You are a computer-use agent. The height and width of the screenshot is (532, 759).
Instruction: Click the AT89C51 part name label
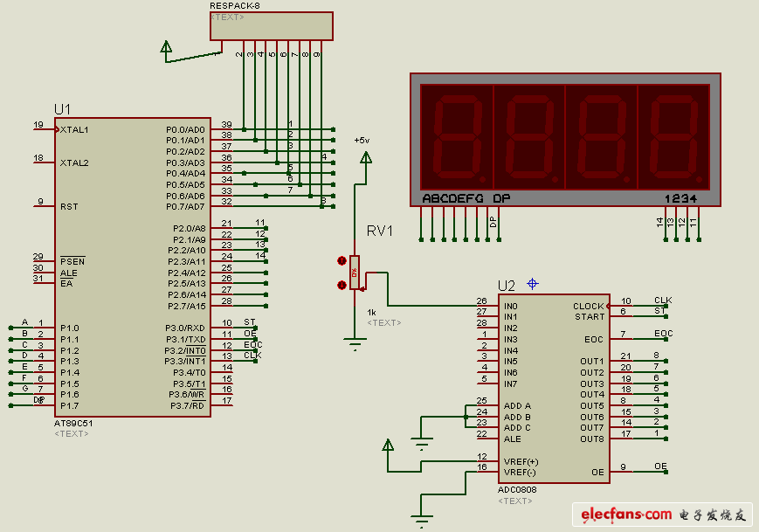point(73,423)
